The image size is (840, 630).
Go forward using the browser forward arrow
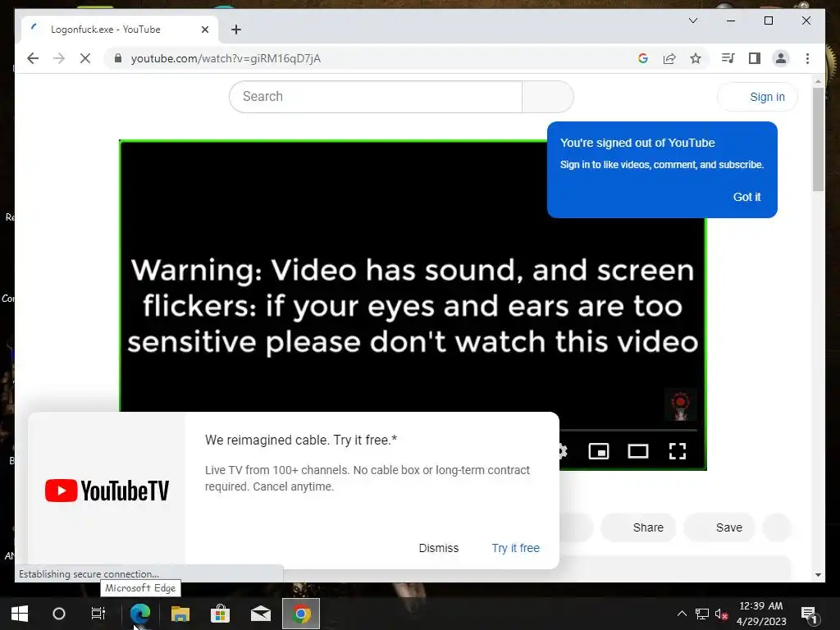tap(59, 58)
